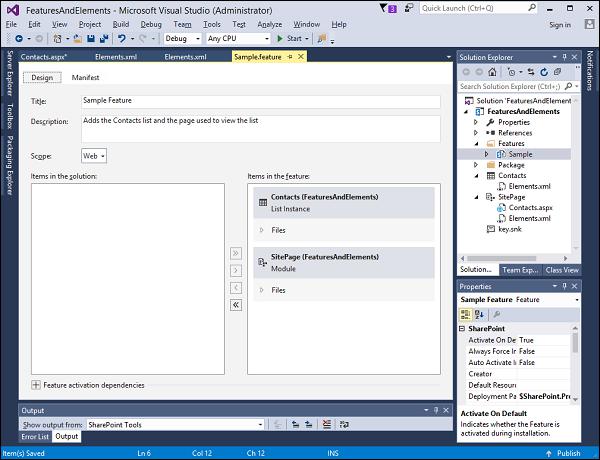
Task: Open the Show output from dropdown
Action: coord(175,424)
